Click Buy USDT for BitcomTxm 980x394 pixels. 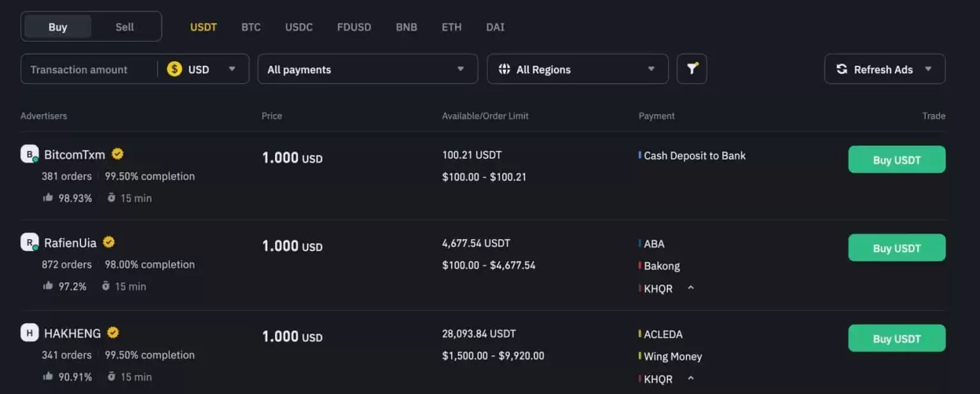pyautogui.click(x=896, y=160)
